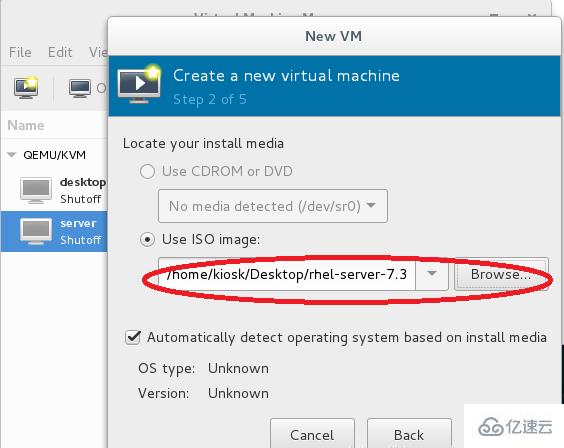
Task: Open the File menu
Action: click(x=20, y=52)
